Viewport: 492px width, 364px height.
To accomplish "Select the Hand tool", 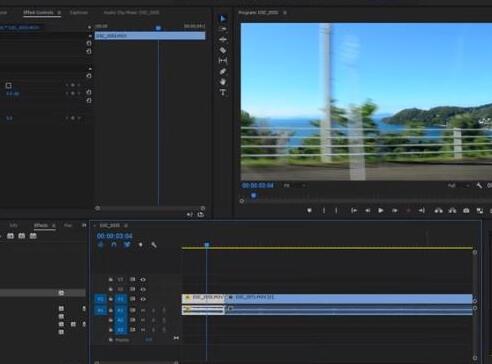I will 223,82.
